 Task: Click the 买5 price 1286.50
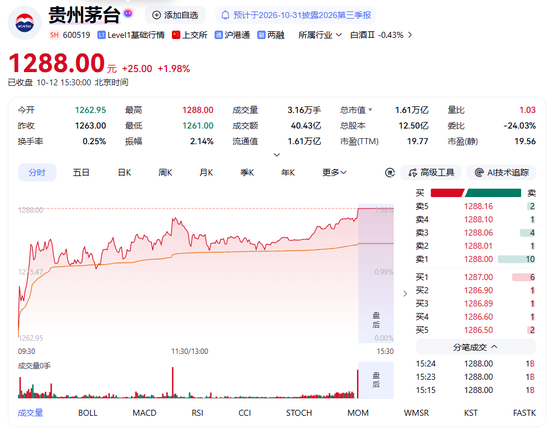(478, 330)
